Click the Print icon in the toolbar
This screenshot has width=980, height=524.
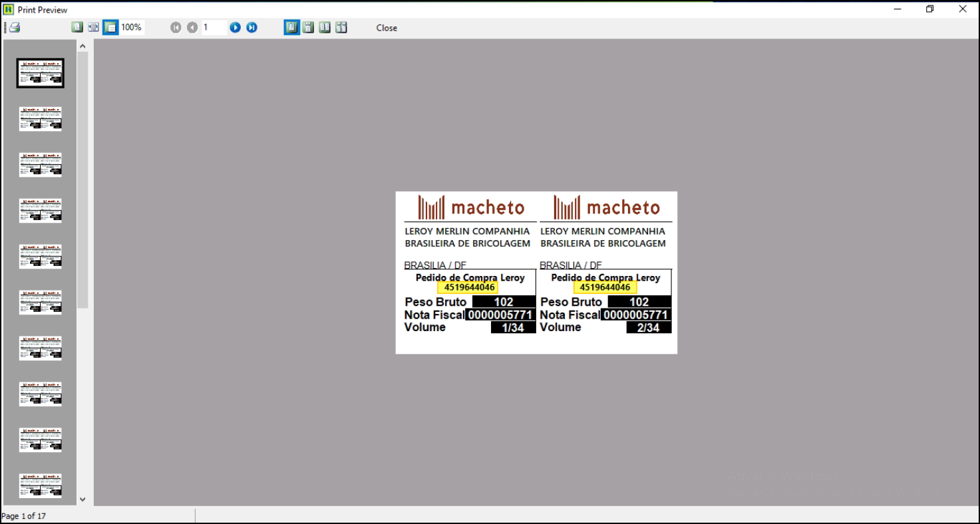[15, 27]
